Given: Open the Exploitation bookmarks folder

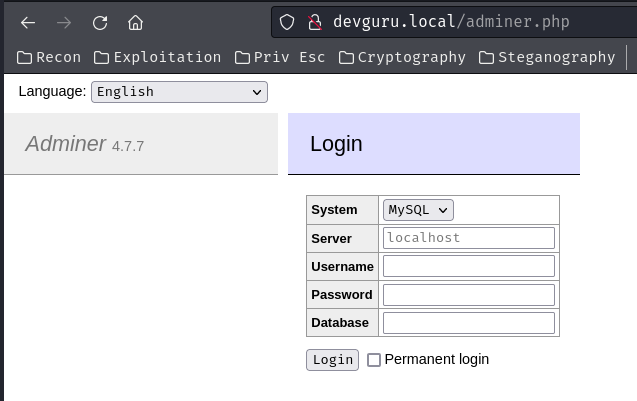Looking at the screenshot, I should [x=157, y=57].
